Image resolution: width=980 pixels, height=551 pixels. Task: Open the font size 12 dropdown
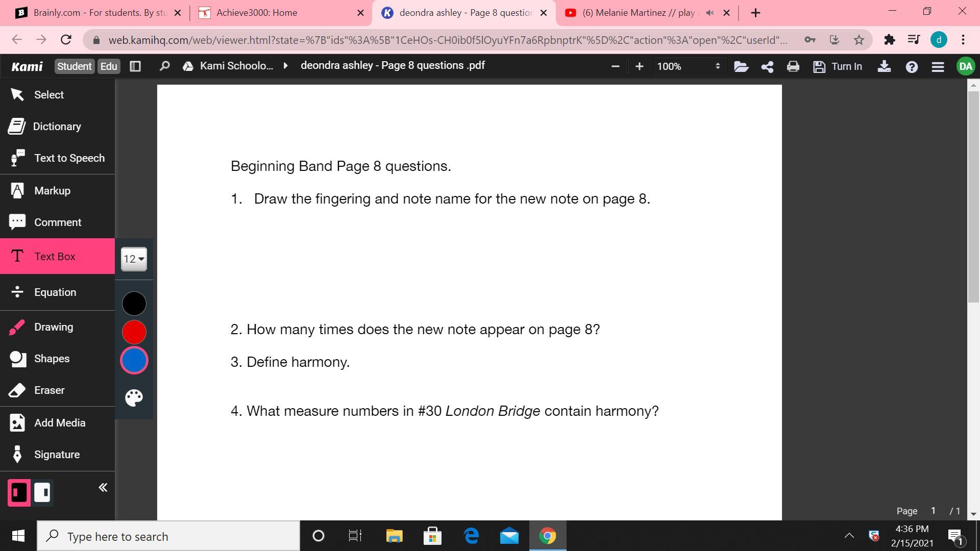point(134,259)
